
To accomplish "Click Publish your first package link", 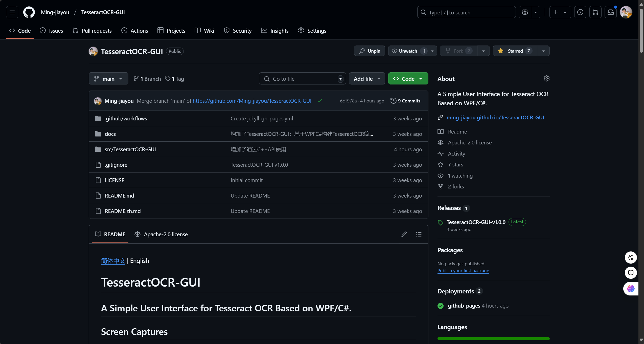I will click(463, 270).
